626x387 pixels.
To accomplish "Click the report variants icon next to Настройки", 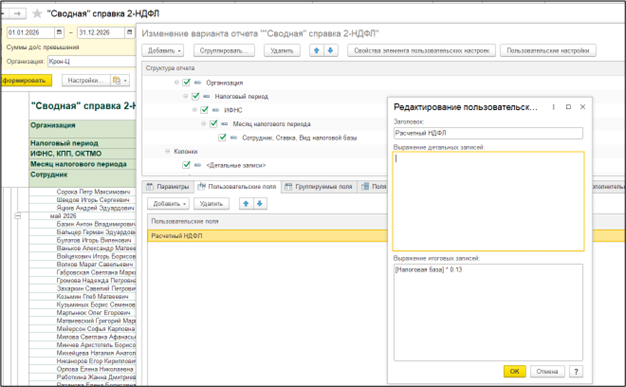I will [x=116, y=80].
